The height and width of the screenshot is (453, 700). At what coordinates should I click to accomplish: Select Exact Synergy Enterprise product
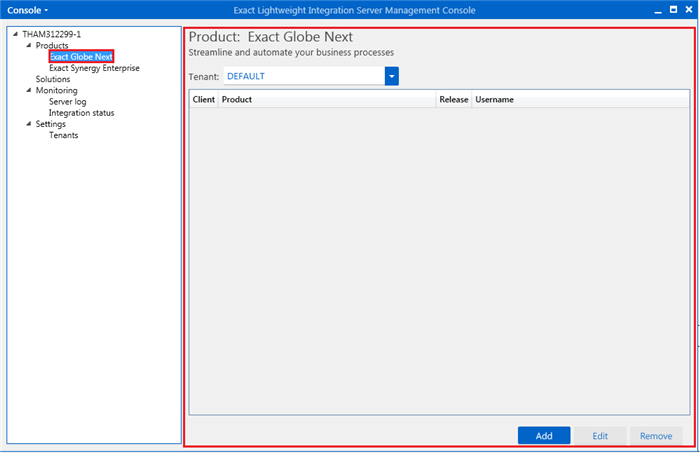[94, 68]
